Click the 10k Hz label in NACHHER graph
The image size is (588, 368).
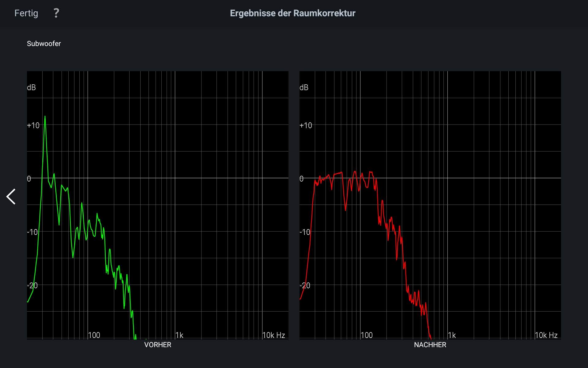546,335
